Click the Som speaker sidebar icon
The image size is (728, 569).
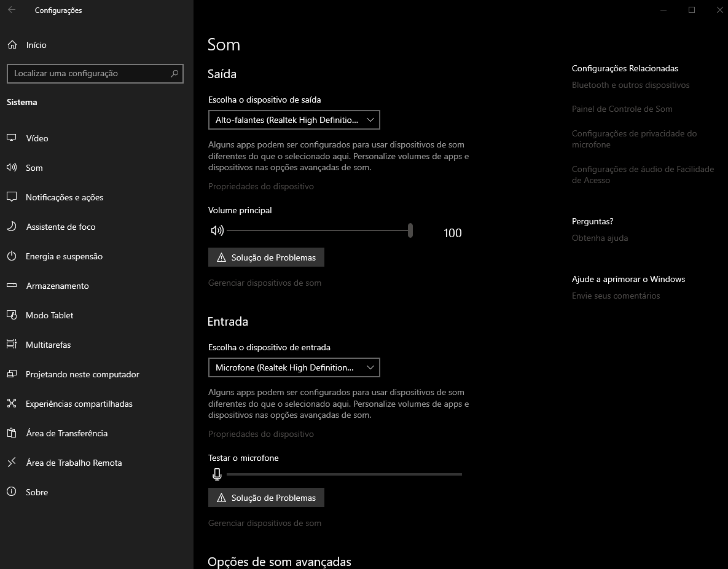tap(12, 167)
